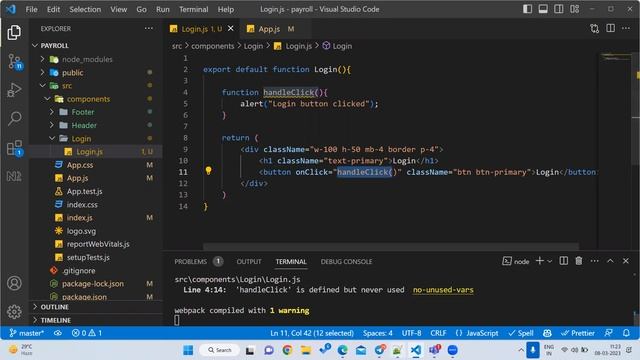
Task: Open notifications bell in status bar
Action: pos(626,333)
